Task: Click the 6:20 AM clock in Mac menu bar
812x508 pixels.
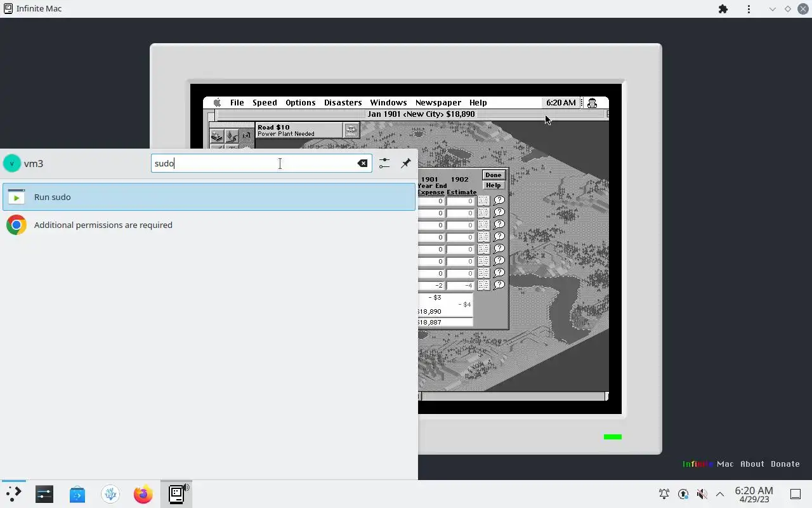Action: pos(561,102)
